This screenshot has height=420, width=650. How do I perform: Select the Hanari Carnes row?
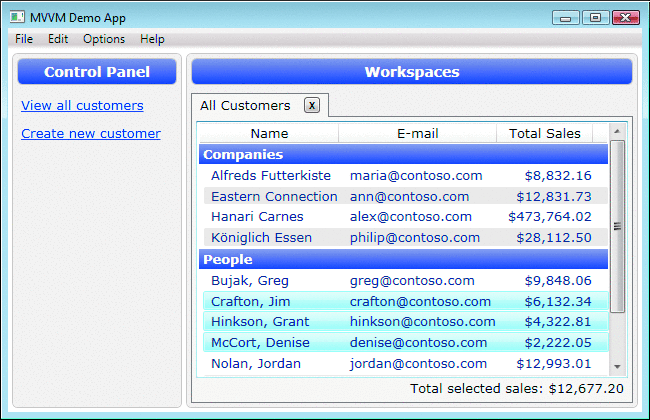[405, 216]
